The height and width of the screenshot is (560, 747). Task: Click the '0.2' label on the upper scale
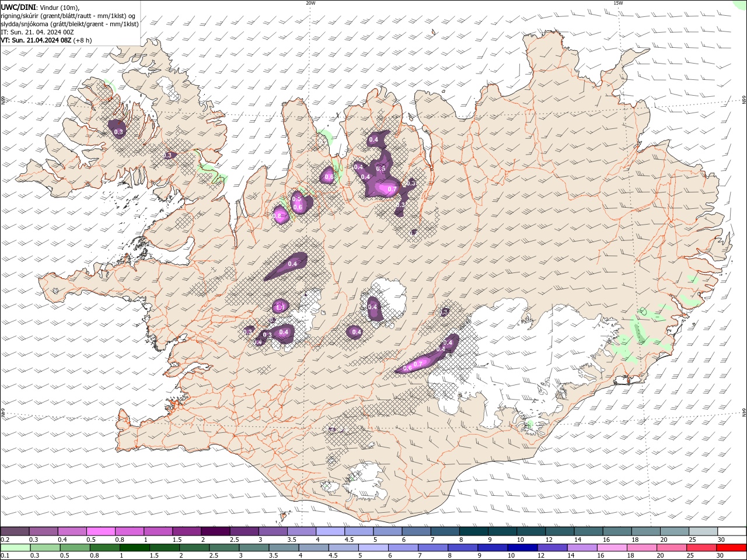tap(5, 540)
